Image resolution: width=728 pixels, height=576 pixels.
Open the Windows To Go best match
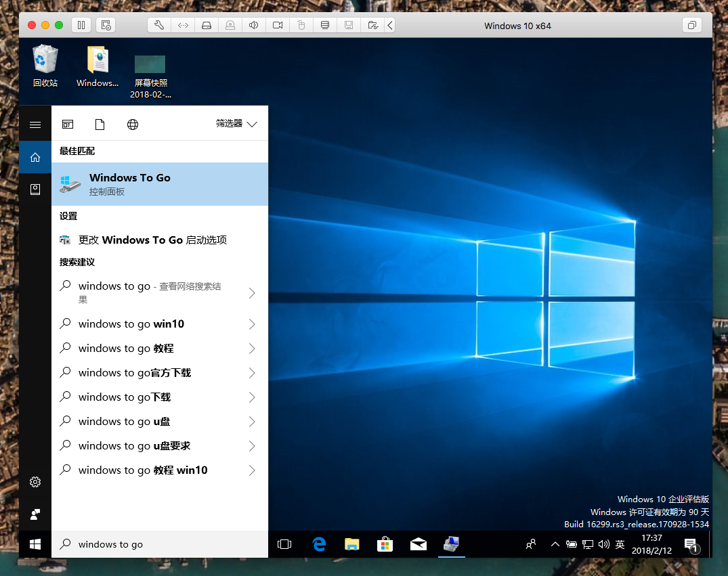160,184
